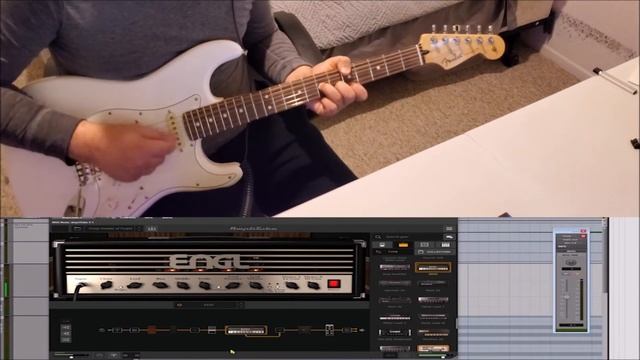Viewport: 640px width, 360px height.
Task: Open the collections dropdown in gear browser
Action: point(435,252)
